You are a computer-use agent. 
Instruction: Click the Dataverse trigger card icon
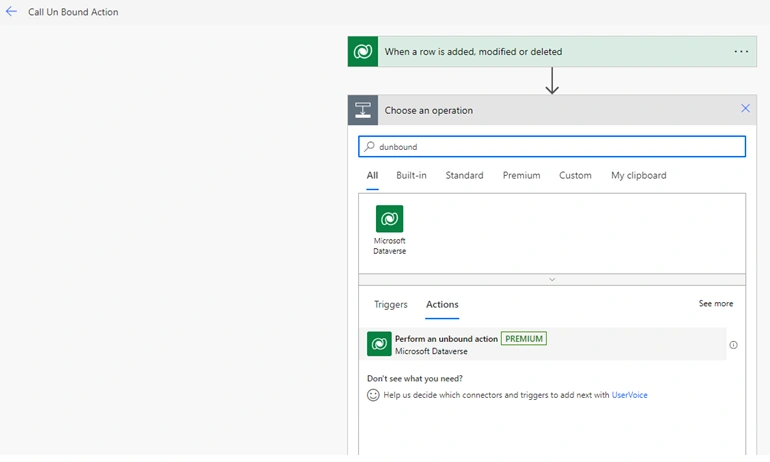(363, 52)
